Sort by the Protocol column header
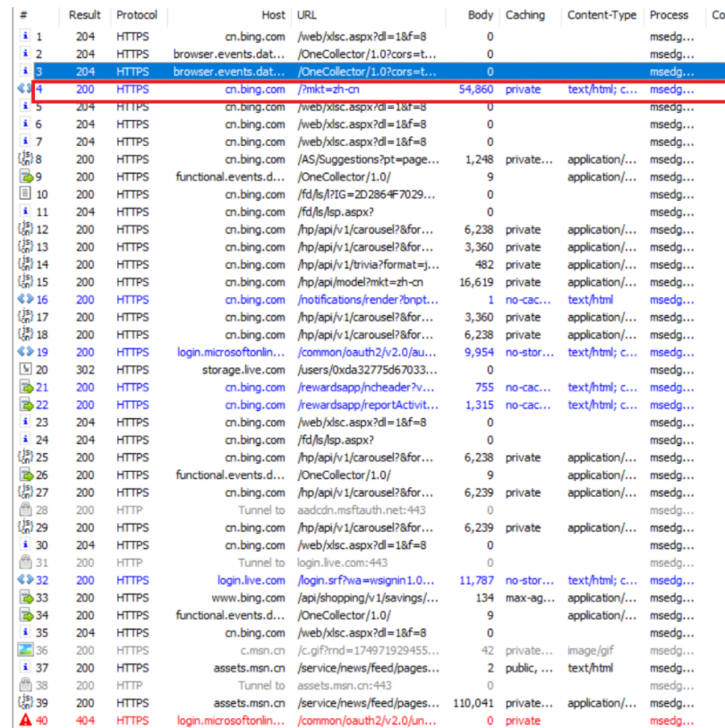 pos(136,15)
